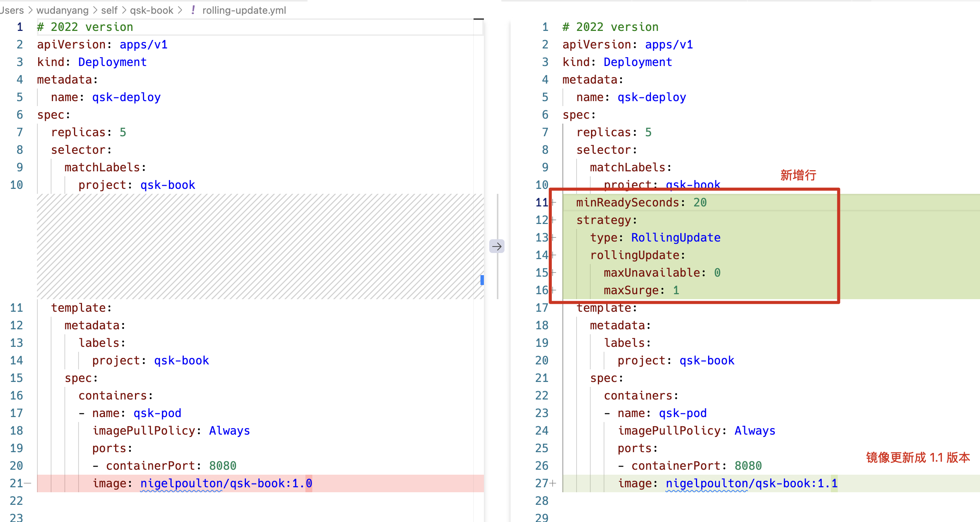Viewport: 980px width, 522px height.
Task: Click the chevron after qsk-book in breadcrumb
Action: [x=180, y=10]
